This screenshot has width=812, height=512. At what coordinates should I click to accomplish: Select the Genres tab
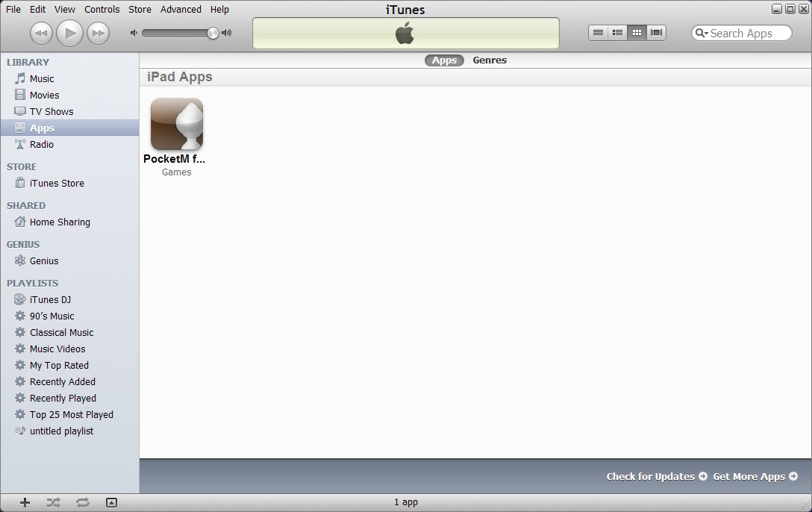point(490,60)
